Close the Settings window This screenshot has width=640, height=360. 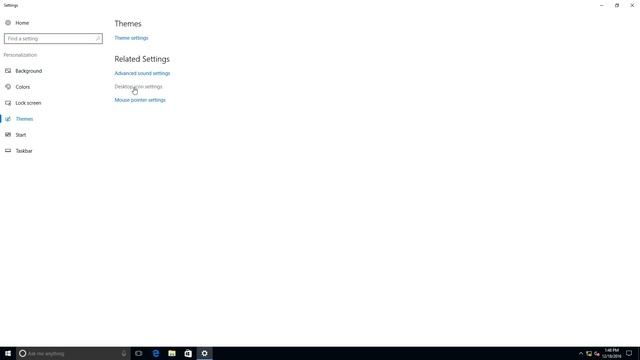click(x=632, y=5)
